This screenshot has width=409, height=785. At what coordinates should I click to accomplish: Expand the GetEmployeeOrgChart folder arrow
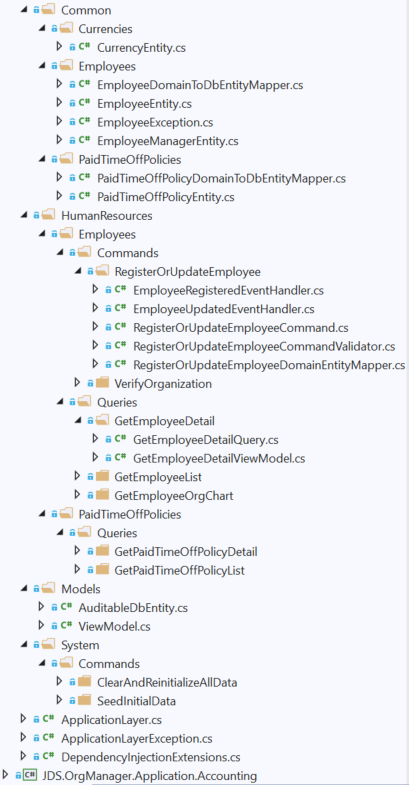pyautogui.click(x=78, y=496)
